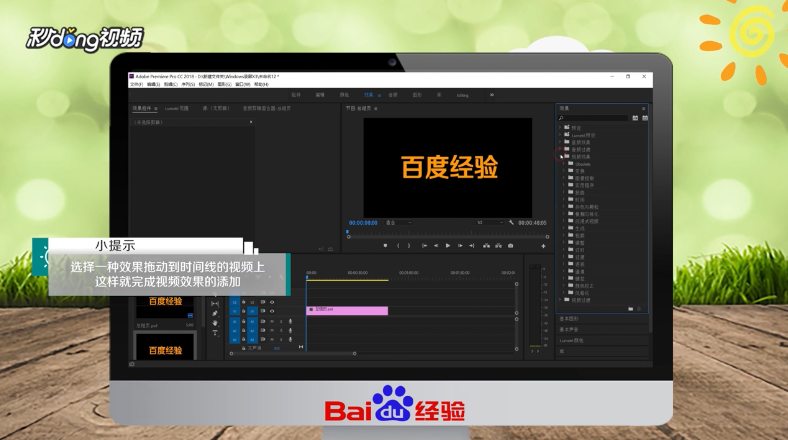The image size is (788, 440).
Task: Toggle the first filter badge right of Effects search
Action: [635, 118]
